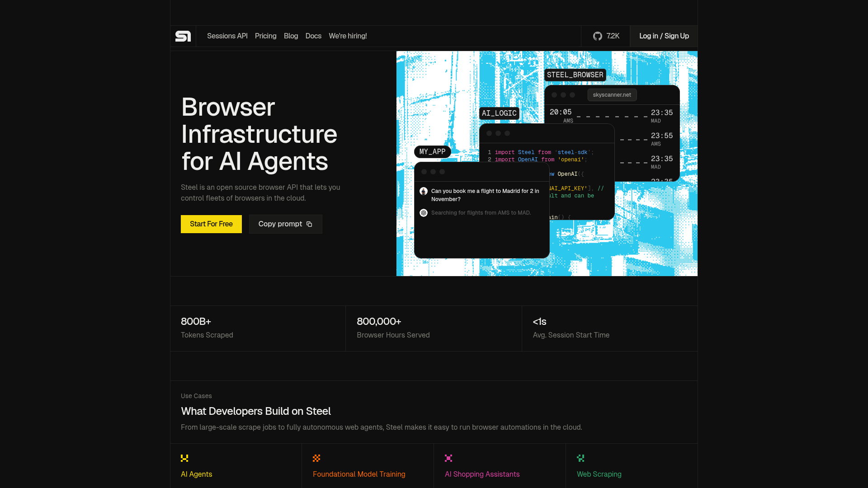Click the 20:05 AMS departure time
868x488 pixels.
click(561, 115)
